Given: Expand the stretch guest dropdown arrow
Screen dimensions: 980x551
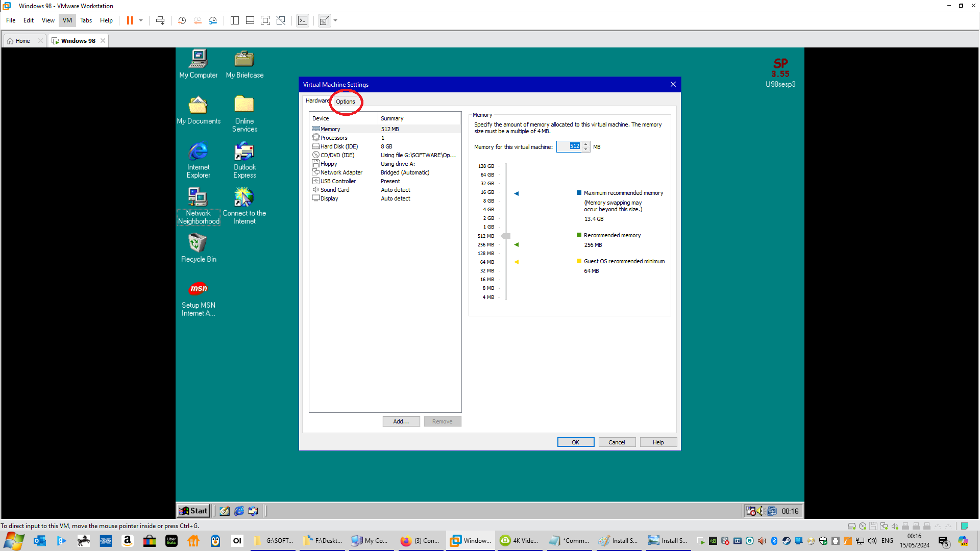Looking at the screenshot, I should [x=335, y=20].
